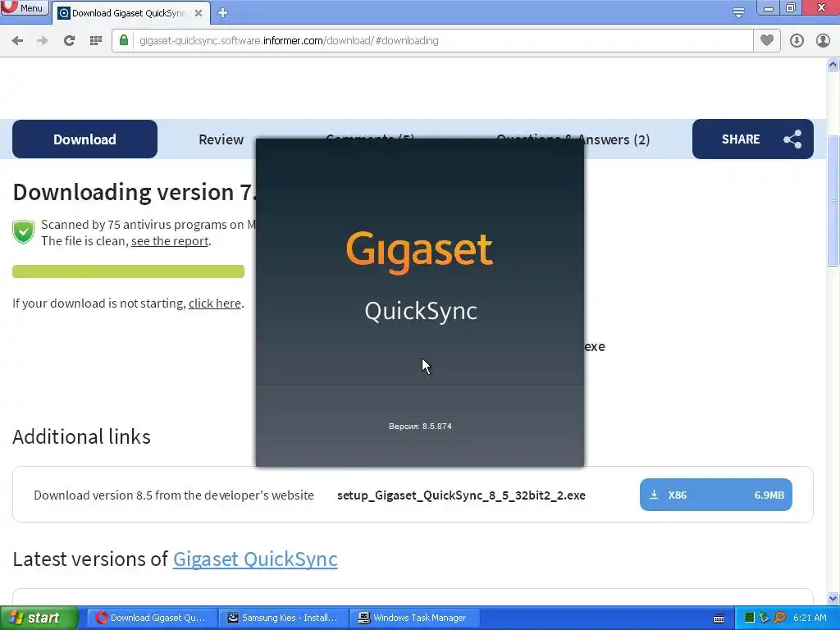Open the Opera account profile icon

tap(823, 41)
